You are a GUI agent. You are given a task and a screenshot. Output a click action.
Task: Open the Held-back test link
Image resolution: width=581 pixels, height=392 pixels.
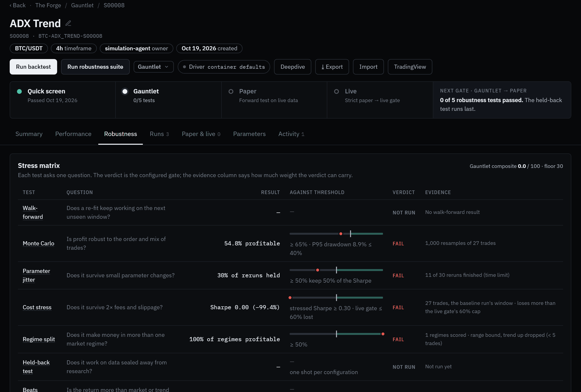pos(36,367)
